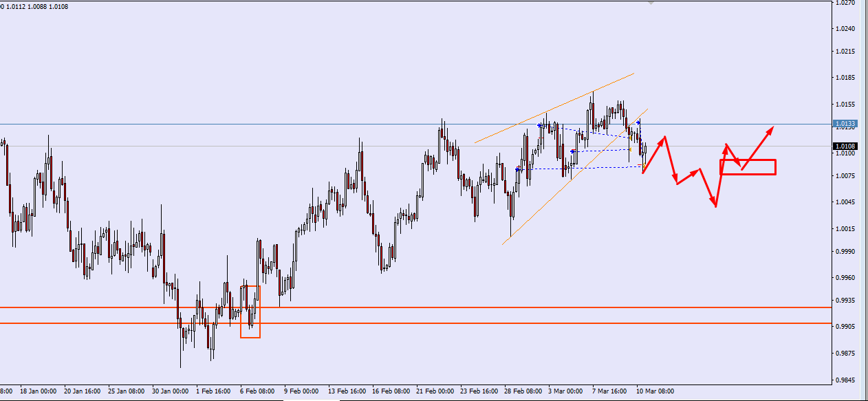
Task: Click the 16 Feb 08:00 time label
Action: (391, 391)
